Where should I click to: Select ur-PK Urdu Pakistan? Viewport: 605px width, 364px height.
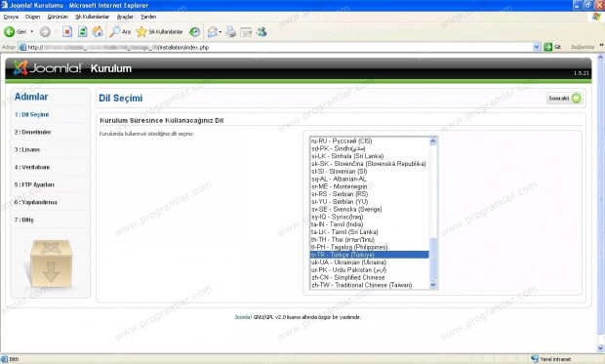pyautogui.click(x=370, y=269)
